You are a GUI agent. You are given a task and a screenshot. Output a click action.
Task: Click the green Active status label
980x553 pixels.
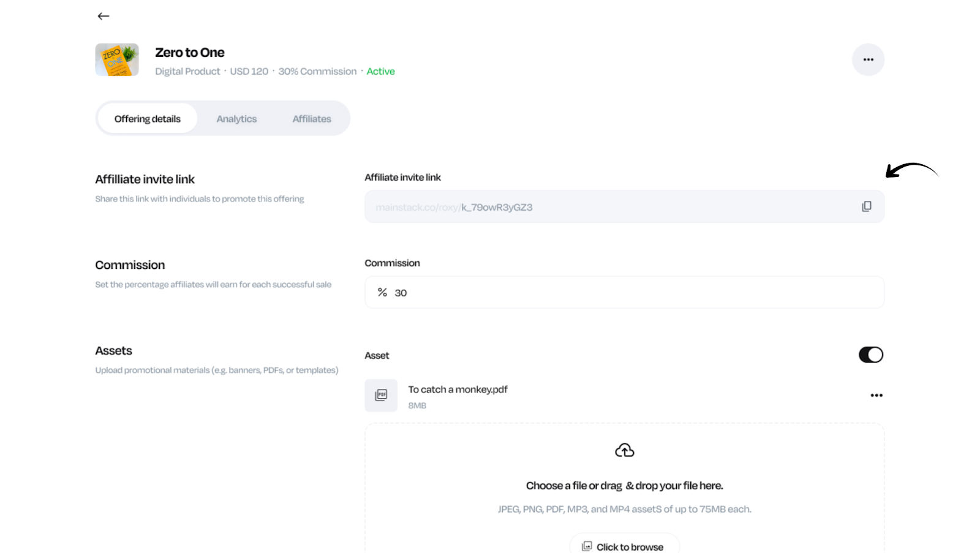380,71
